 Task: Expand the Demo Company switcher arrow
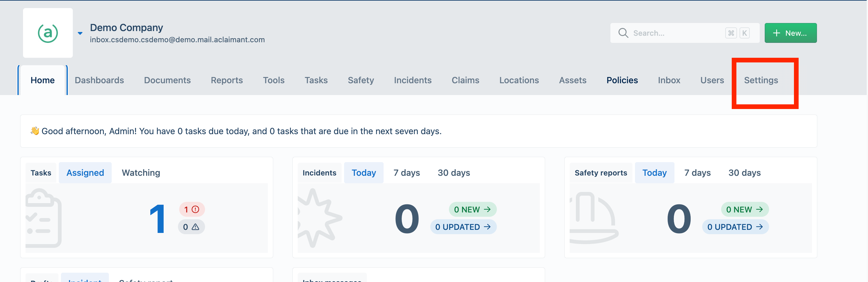coord(80,33)
